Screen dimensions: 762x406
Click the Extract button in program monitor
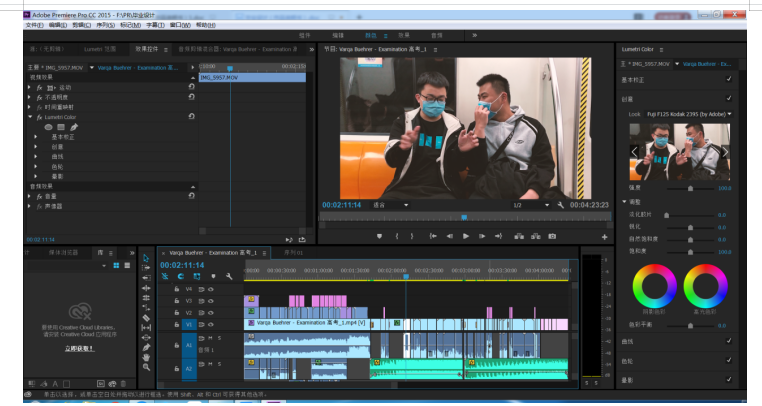pos(536,236)
